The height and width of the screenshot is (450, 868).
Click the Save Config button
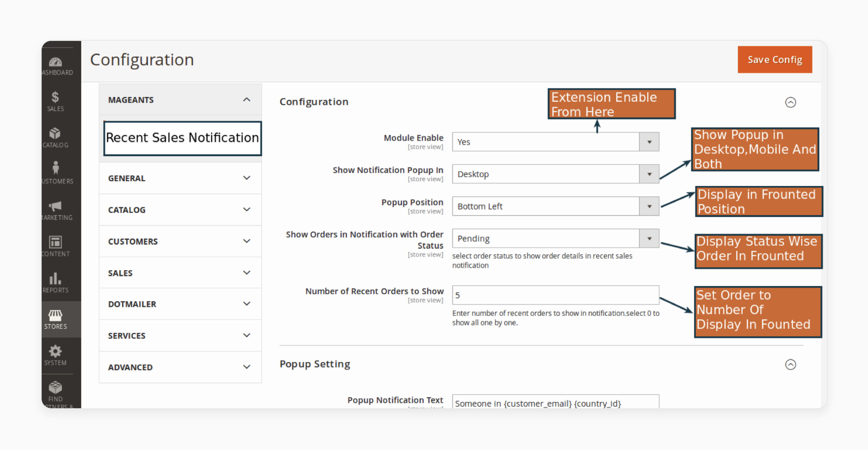coord(775,60)
